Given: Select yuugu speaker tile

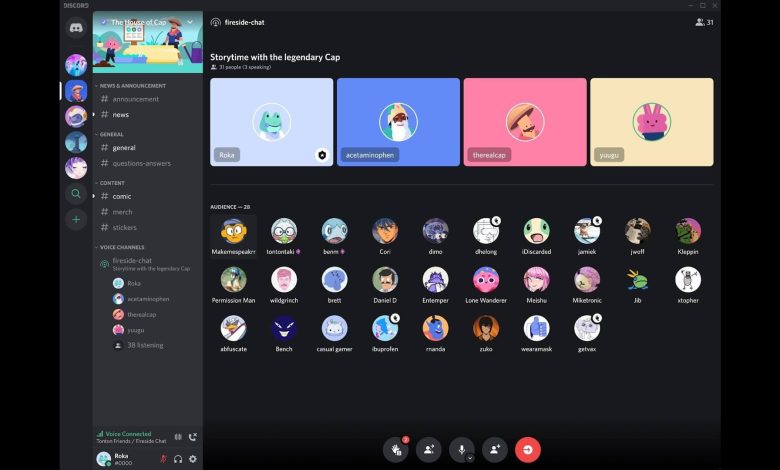Looking at the screenshot, I should [652, 122].
